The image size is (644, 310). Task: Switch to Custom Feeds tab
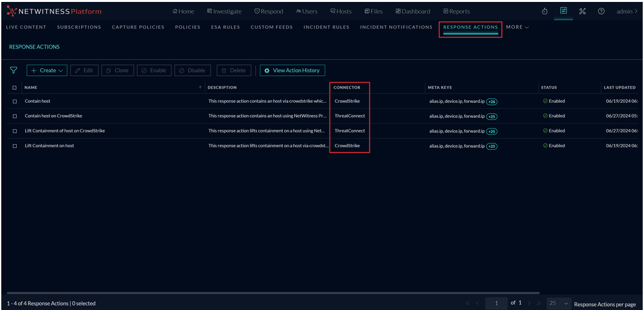[271, 27]
